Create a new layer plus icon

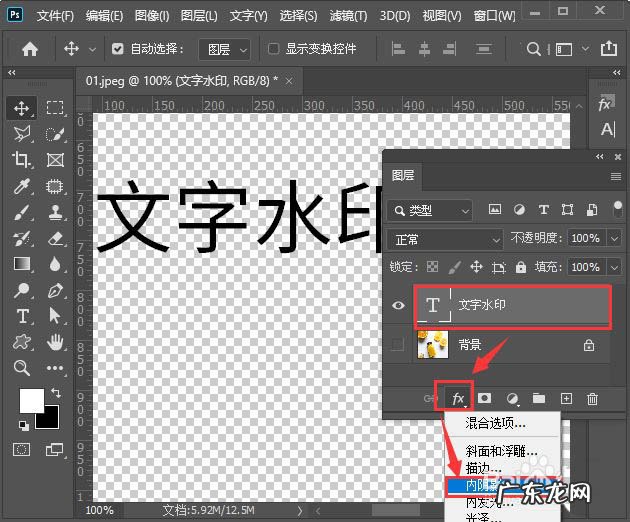tap(566, 398)
